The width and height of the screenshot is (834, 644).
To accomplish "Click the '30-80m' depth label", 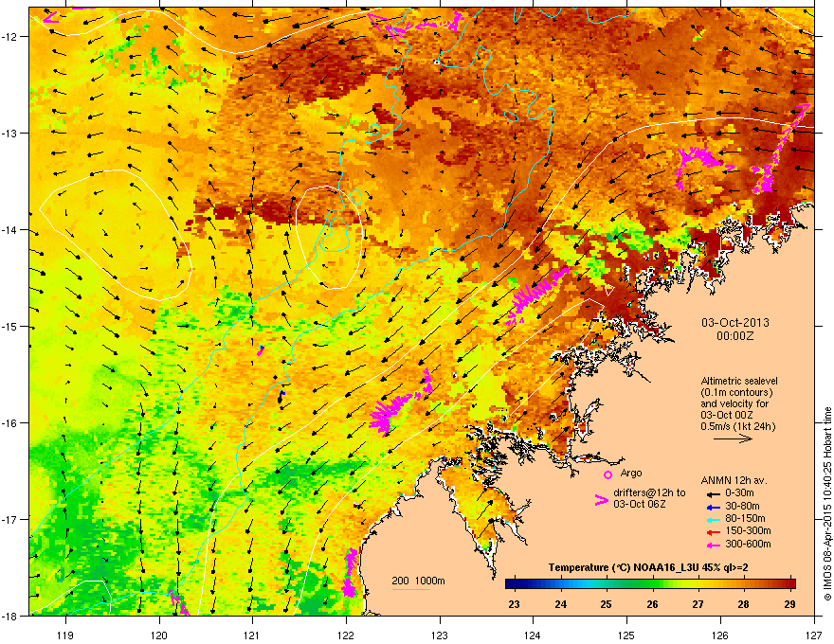I will (x=742, y=506).
